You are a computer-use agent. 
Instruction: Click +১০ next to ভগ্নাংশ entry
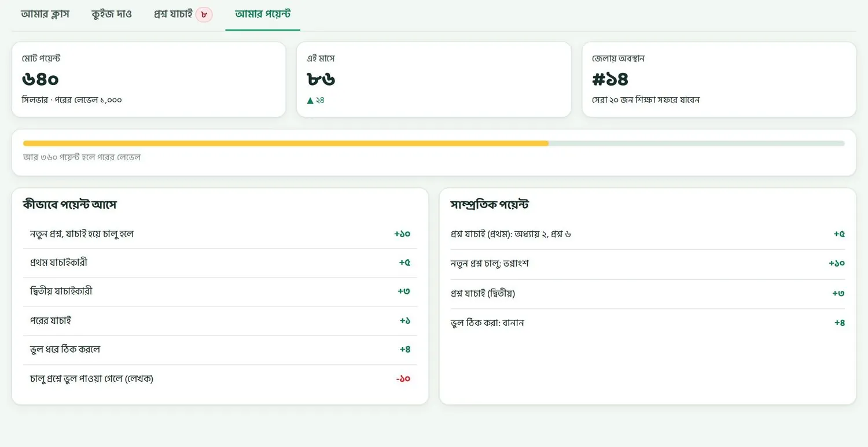837,264
